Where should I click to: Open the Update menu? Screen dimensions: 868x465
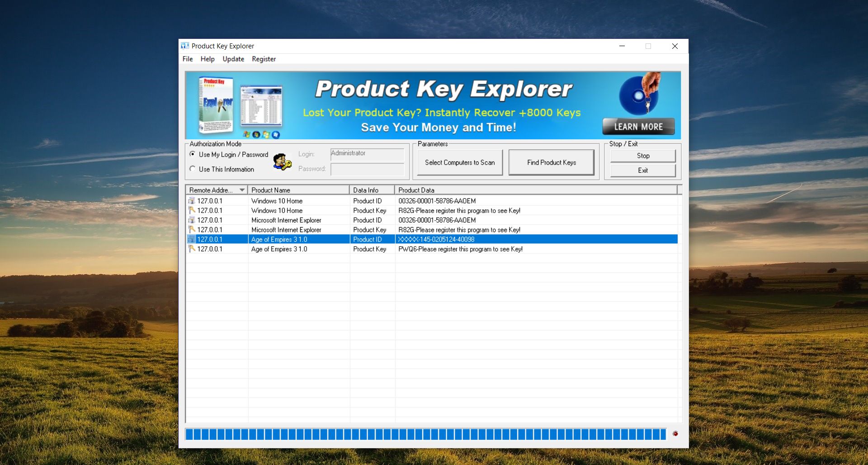233,59
